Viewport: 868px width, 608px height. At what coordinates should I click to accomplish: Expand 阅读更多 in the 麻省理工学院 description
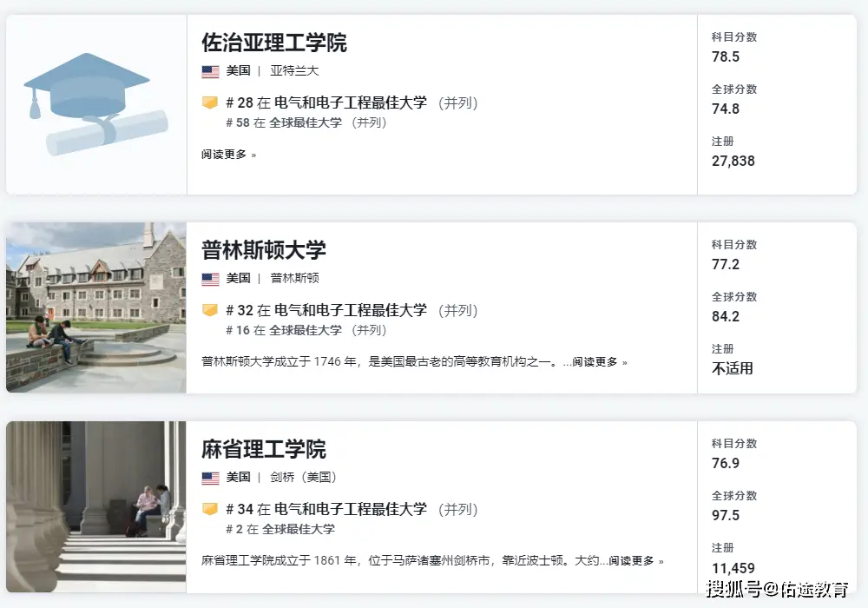tap(635, 561)
